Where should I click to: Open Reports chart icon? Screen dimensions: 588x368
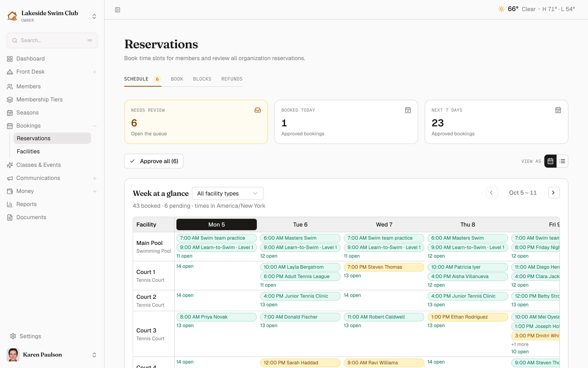(x=10, y=204)
